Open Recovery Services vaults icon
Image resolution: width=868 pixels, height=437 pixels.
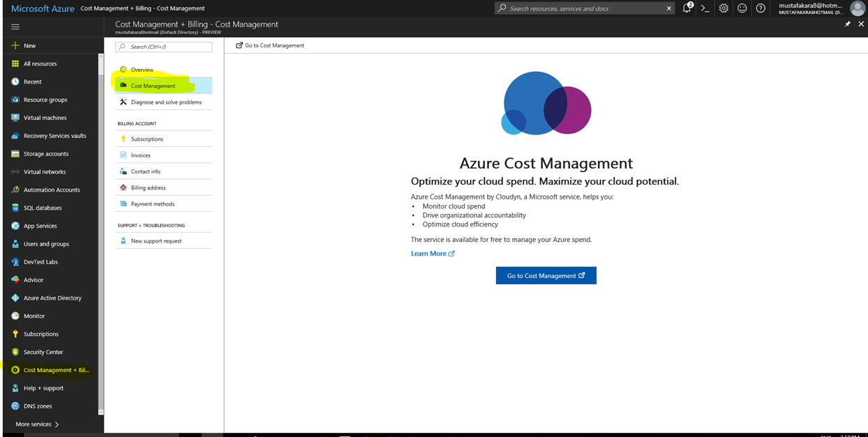pyautogui.click(x=15, y=136)
